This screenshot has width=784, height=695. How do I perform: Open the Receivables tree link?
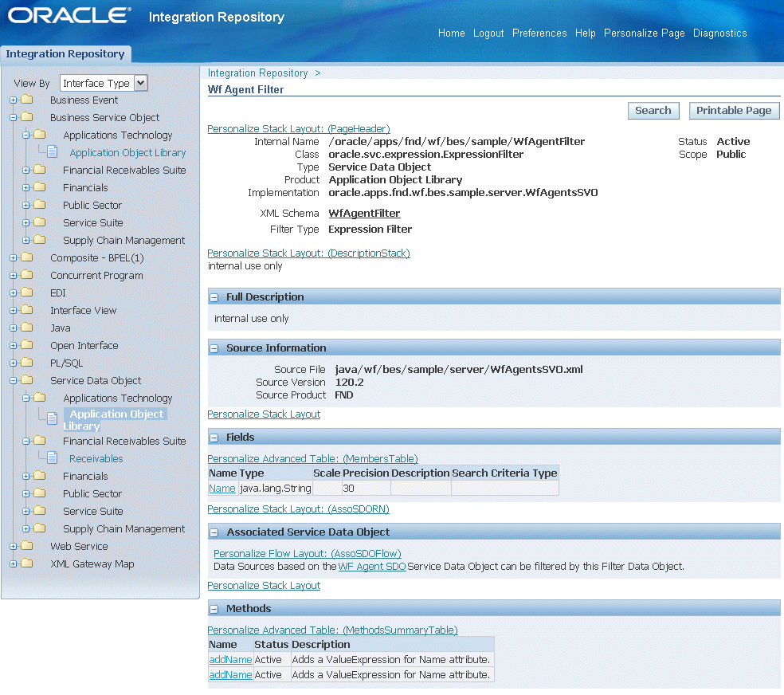(96, 459)
